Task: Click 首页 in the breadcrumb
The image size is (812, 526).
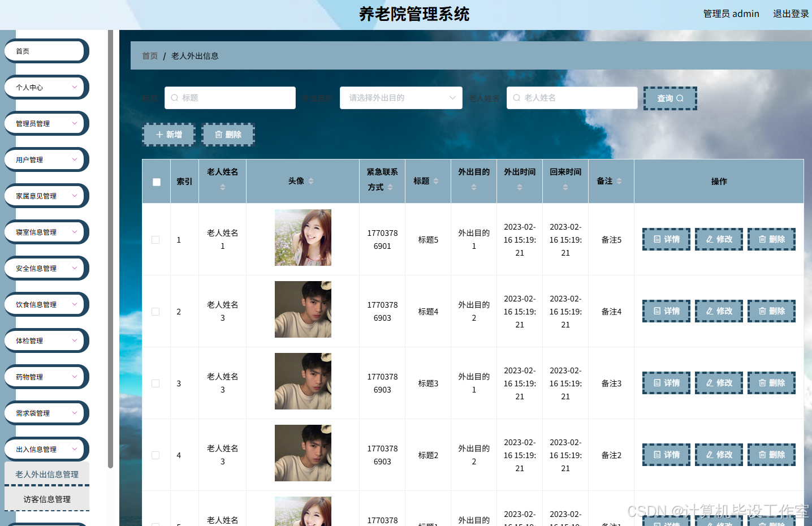Action: point(150,55)
